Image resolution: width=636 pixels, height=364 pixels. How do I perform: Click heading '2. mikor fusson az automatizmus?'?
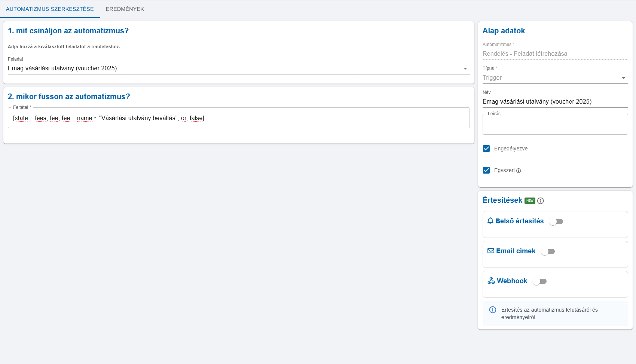pos(69,97)
